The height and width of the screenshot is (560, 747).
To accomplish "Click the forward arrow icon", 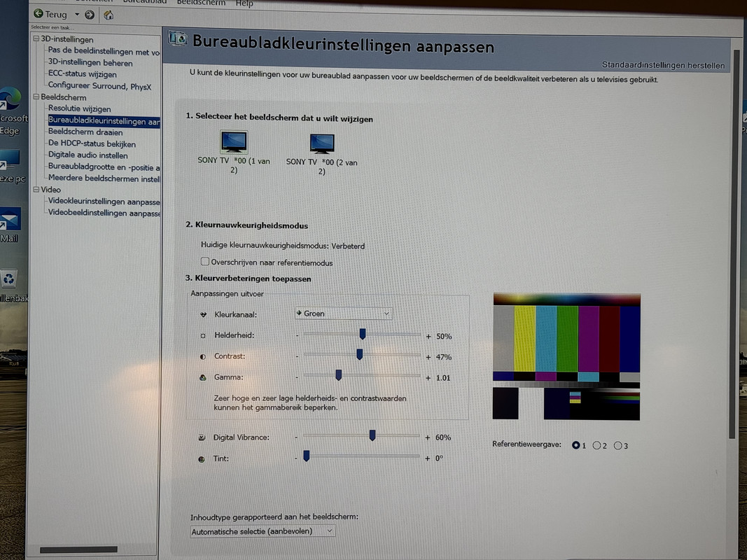I will [90, 15].
